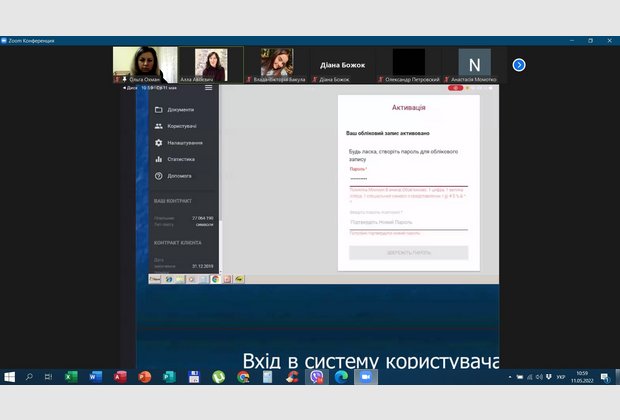This screenshot has height=420, width=620.
Task: Open the notification center icon
Action: 605,377
